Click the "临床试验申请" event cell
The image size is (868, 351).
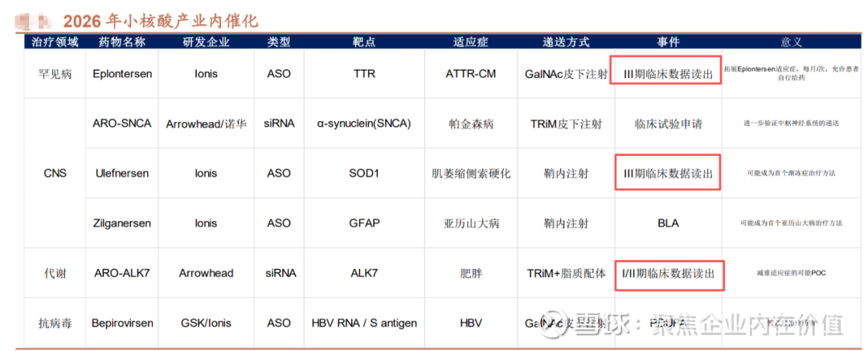click(668, 124)
